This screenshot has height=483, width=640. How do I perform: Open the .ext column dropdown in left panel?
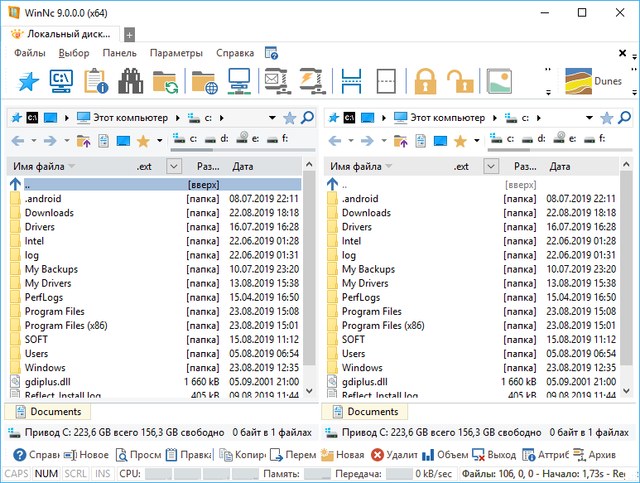click(174, 167)
